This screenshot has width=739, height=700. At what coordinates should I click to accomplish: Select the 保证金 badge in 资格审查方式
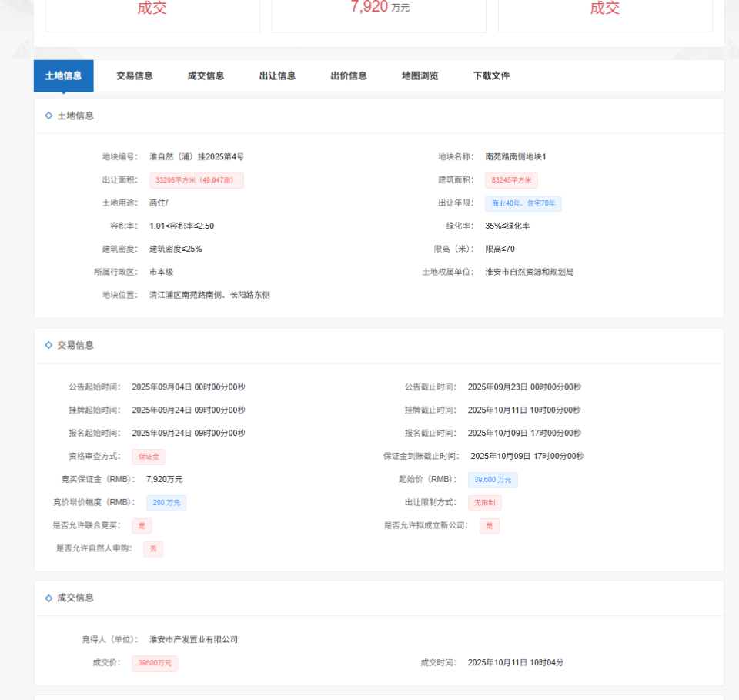(x=148, y=456)
